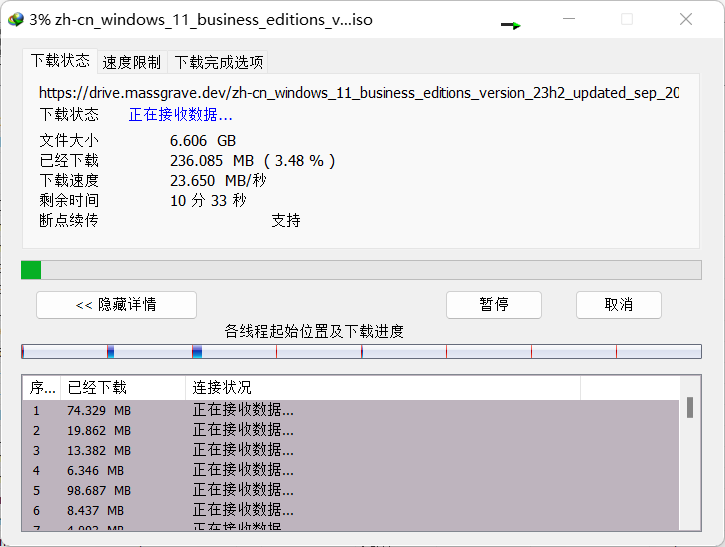Open the 速度限制 tab
The height and width of the screenshot is (547, 725).
click(x=132, y=62)
